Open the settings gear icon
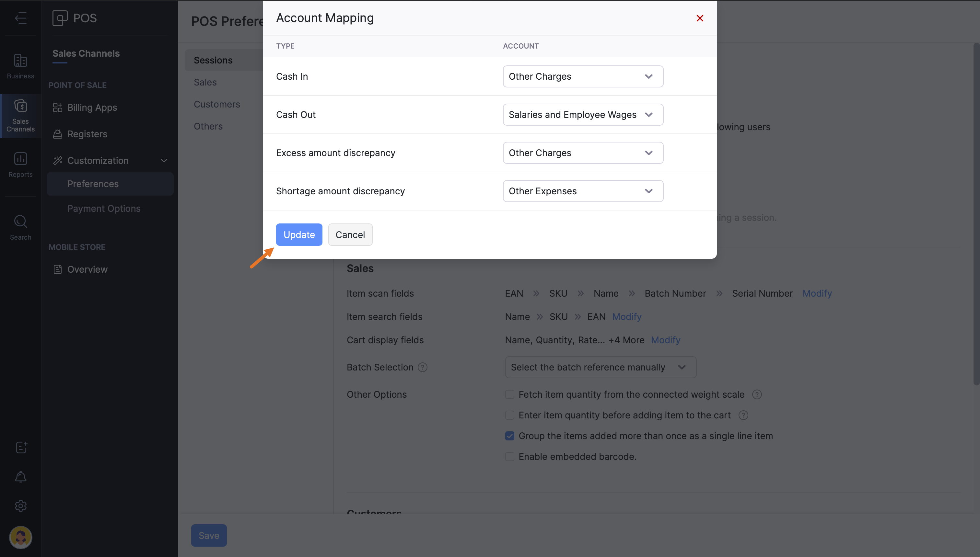980x557 pixels. pos(21,506)
